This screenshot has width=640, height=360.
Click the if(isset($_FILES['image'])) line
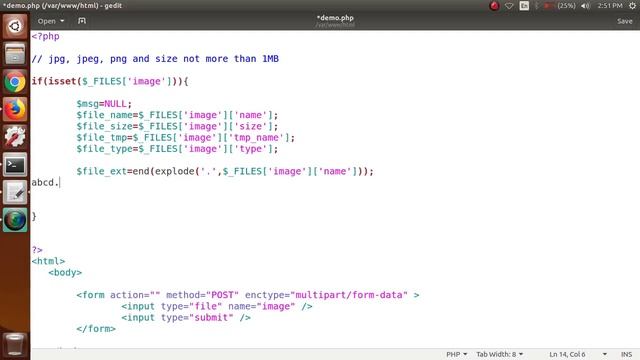tap(110, 81)
